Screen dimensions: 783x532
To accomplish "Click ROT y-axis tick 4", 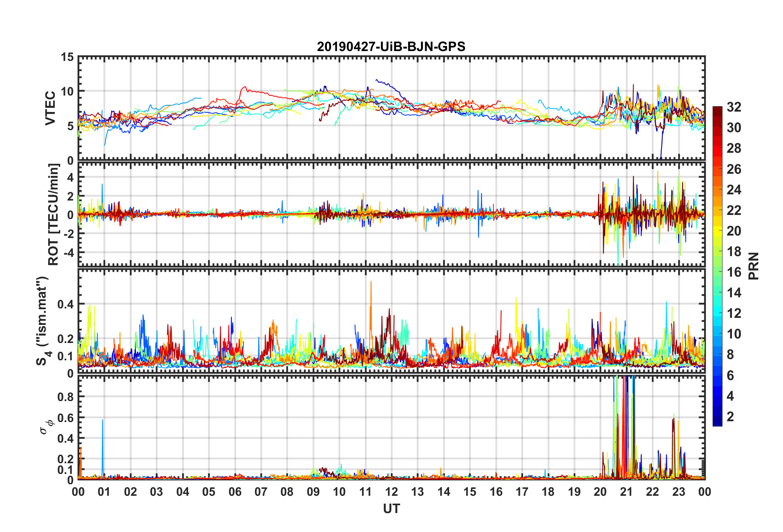I will (70, 177).
